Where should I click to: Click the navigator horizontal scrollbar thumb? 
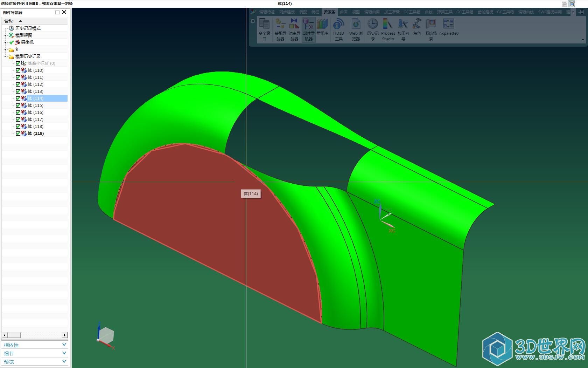point(14,335)
